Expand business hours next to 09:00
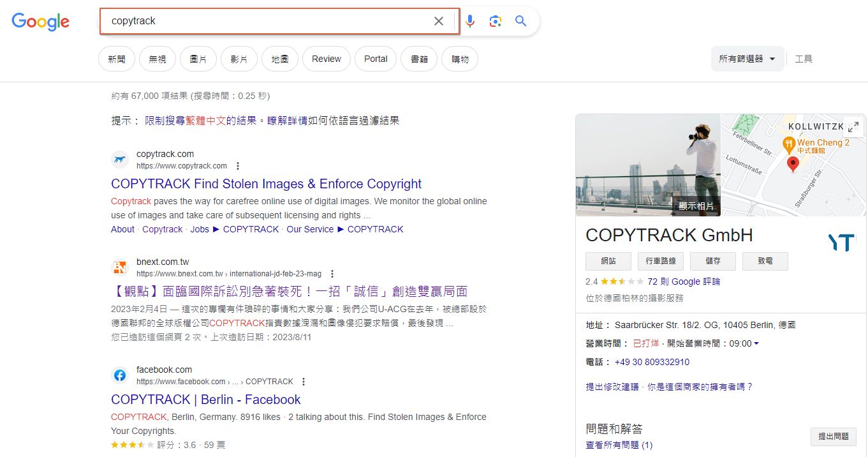Screen dimensions: 868x457 (756, 343)
